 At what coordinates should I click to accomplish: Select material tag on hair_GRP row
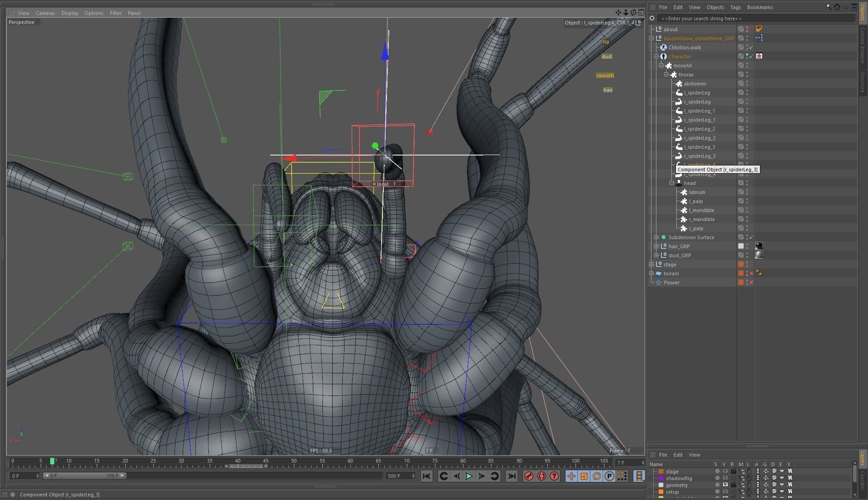pos(759,246)
